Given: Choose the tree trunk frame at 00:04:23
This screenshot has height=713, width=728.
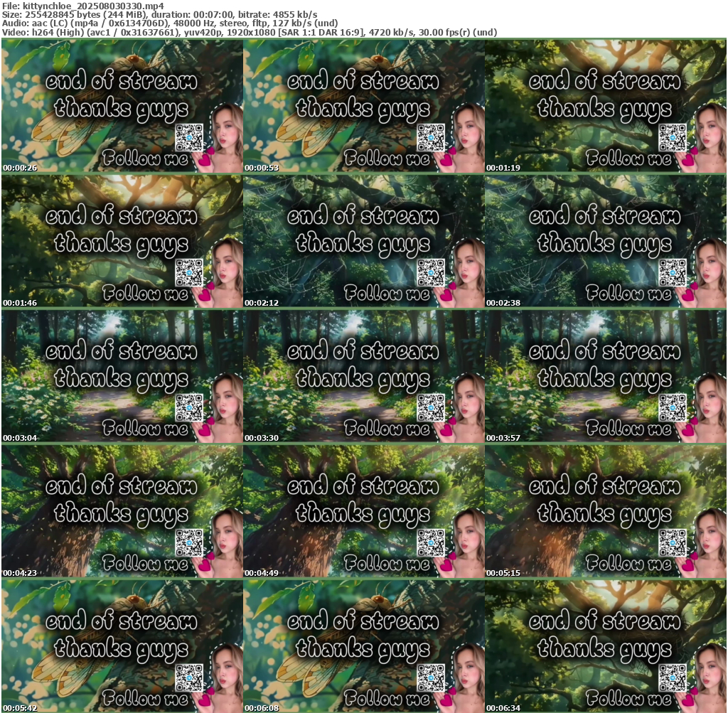Looking at the screenshot, I should [122, 511].
